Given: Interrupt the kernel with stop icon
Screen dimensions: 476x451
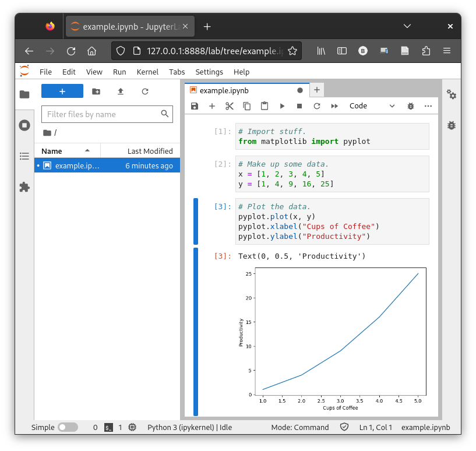Looking at the screenshot, I should pyautogui.click(x=299, y=105).
